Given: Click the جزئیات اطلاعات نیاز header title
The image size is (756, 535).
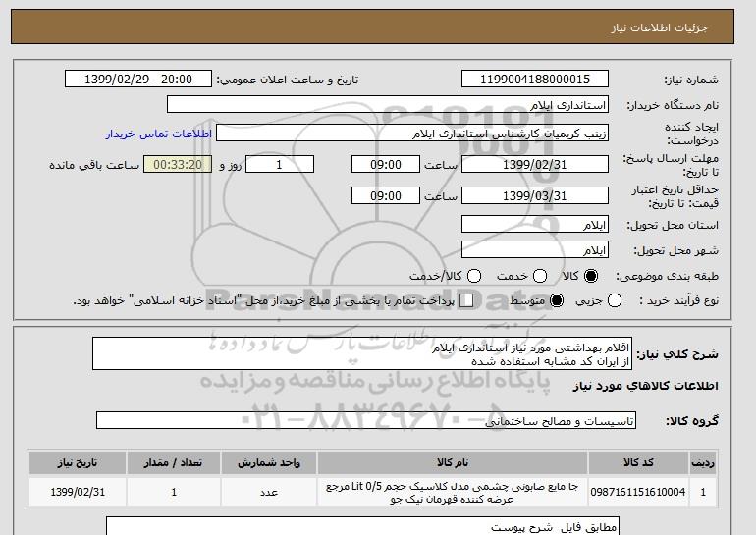Looking at the screenshot, I should 659,27.
